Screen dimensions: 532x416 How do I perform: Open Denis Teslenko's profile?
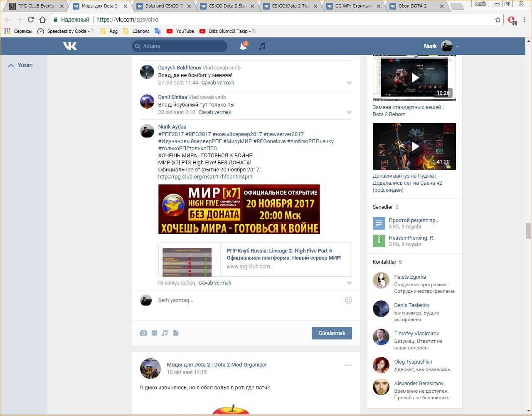[x=412, y=305]
